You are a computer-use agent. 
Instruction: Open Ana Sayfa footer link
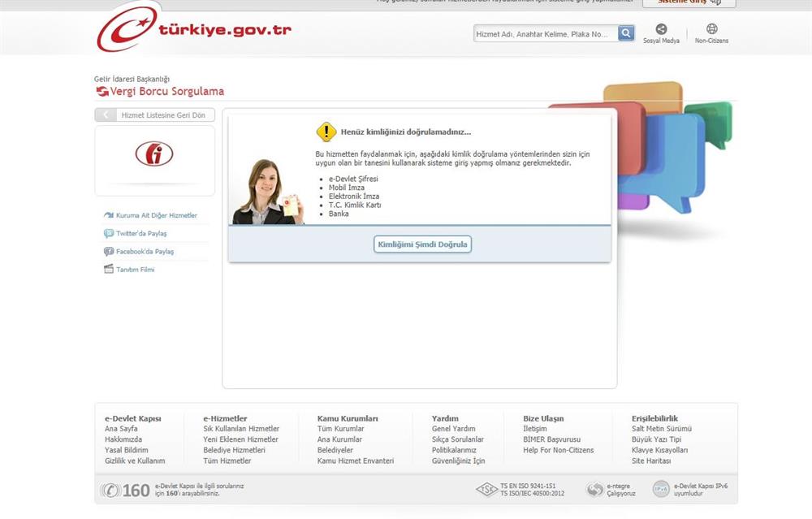pos(121,429)
